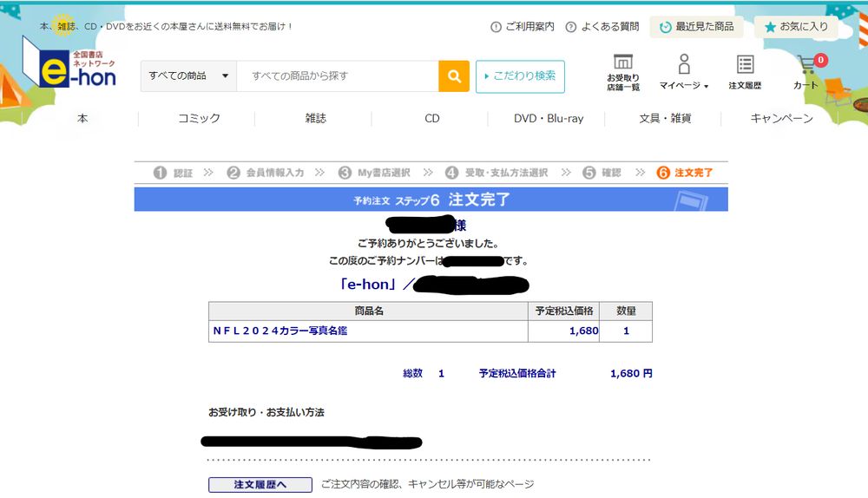Open お受取り店舗一覧 store list icon
Viewport: 868px width, 498px height.
(622, 62)
